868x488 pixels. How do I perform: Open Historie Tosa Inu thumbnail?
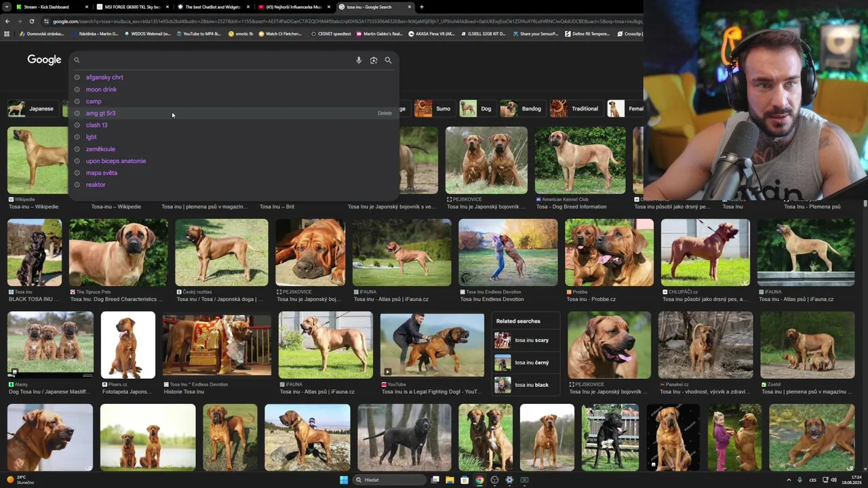coord(216,346)
